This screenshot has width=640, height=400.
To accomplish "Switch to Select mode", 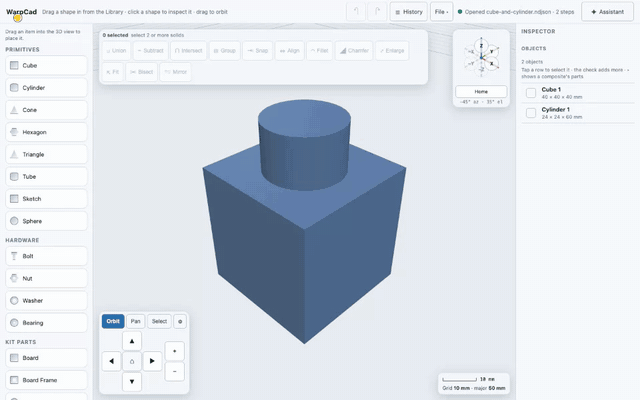I will click(159, 321).
